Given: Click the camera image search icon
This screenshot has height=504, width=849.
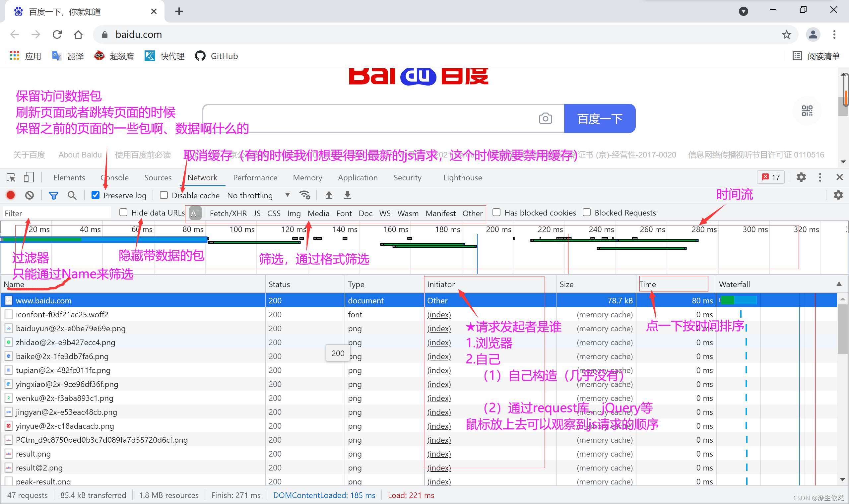Looking at the screenshot, I should pyautogui.click(x=546, y=118).
